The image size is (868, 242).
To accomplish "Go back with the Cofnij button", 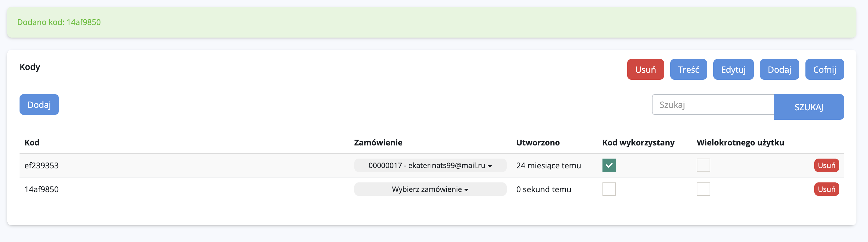I will coord(824,70).
